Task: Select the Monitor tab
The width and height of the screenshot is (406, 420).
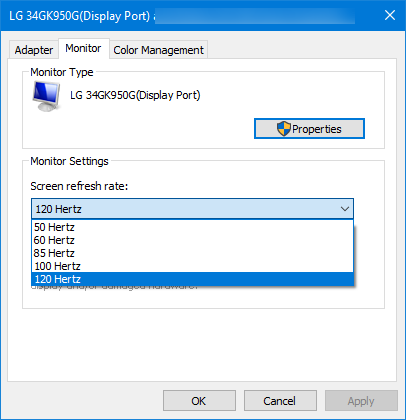Action: coord(83,49)
